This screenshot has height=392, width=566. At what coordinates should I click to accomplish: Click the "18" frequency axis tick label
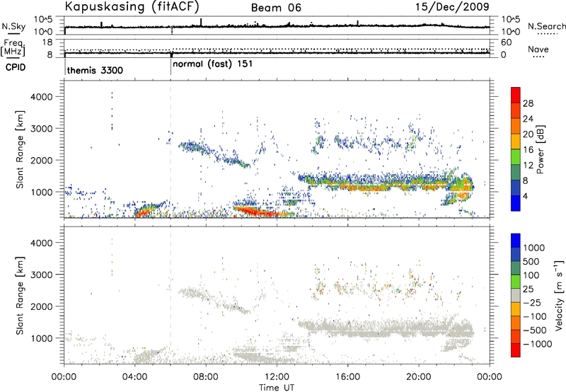47,42
